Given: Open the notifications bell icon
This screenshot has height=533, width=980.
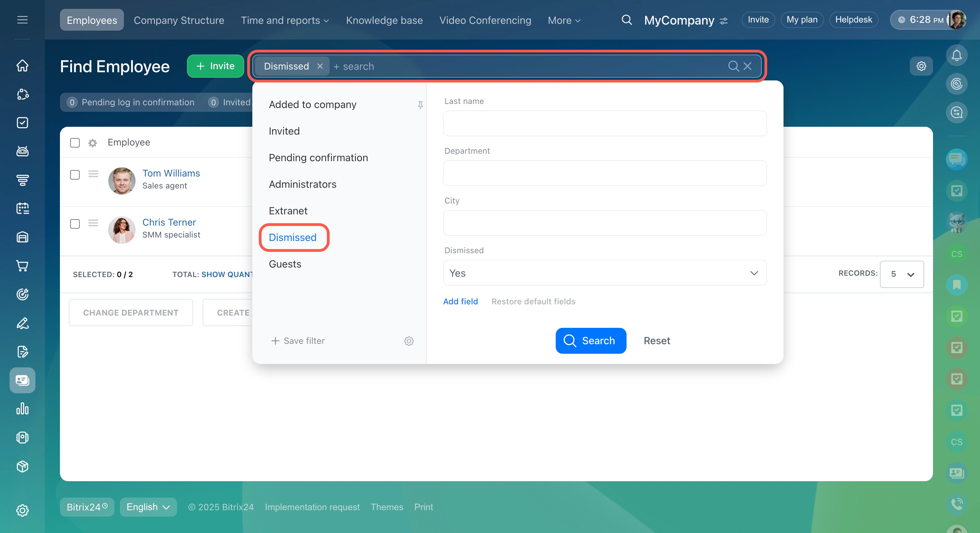Looking at the screenshot, I should pyautogui.click(x=956, y=56).
